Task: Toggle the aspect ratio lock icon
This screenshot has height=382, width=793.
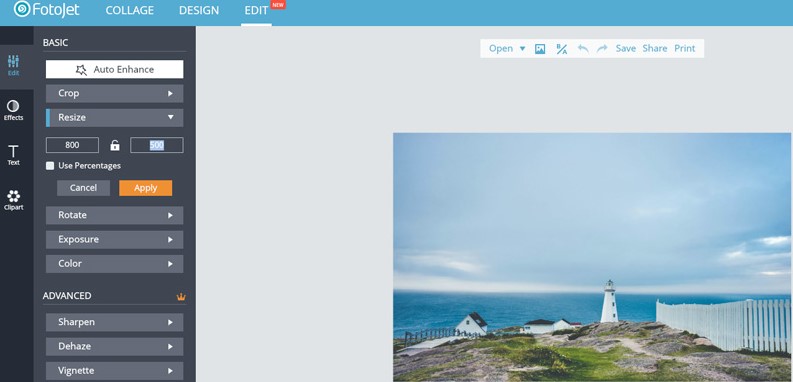Action: [115, 146]
